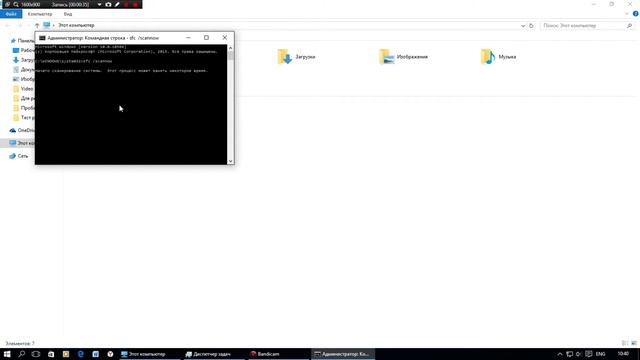Click Command Prompt scrollbar up arrow
Screen dimensions: 640x360
231,48
